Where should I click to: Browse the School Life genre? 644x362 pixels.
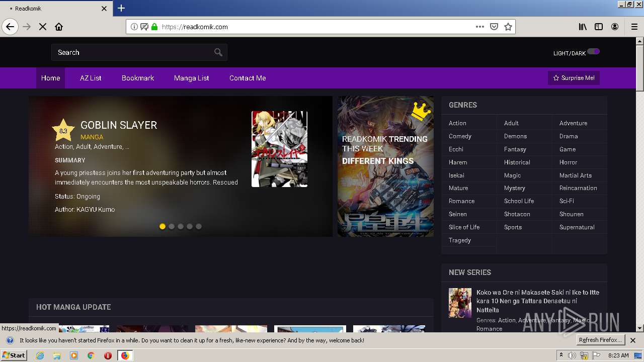coord(519,201)
